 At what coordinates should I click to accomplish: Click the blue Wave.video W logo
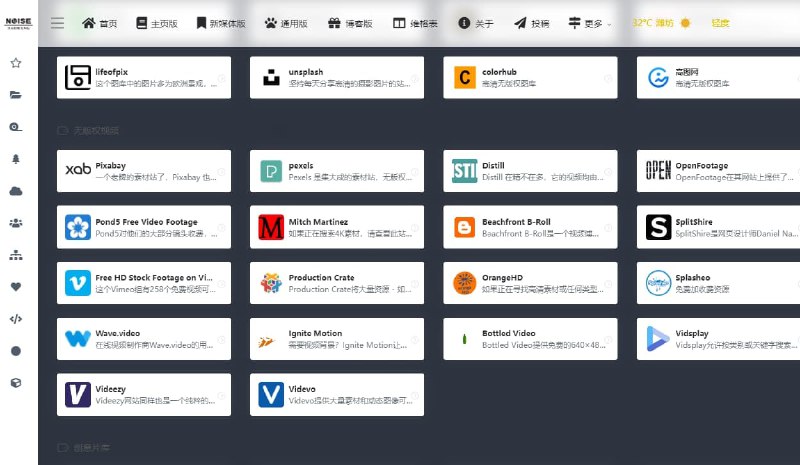[78, 339]
